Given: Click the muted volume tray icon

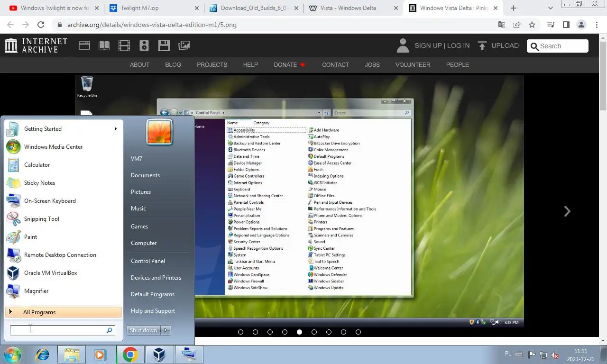Looking at the screenshot, I should 555,355.
